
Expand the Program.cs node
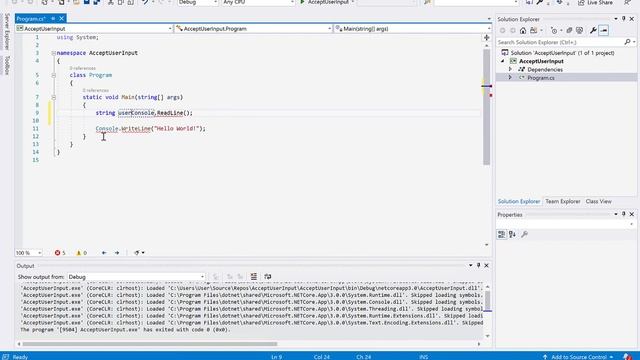[x=510, y=78]
